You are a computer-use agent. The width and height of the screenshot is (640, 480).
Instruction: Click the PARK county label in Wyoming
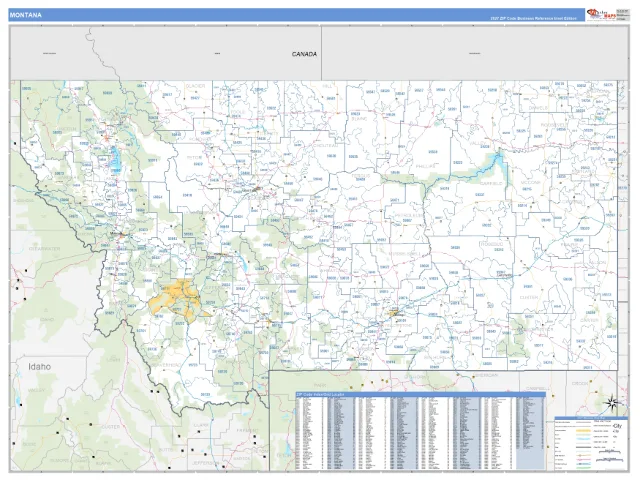point(321,385)
